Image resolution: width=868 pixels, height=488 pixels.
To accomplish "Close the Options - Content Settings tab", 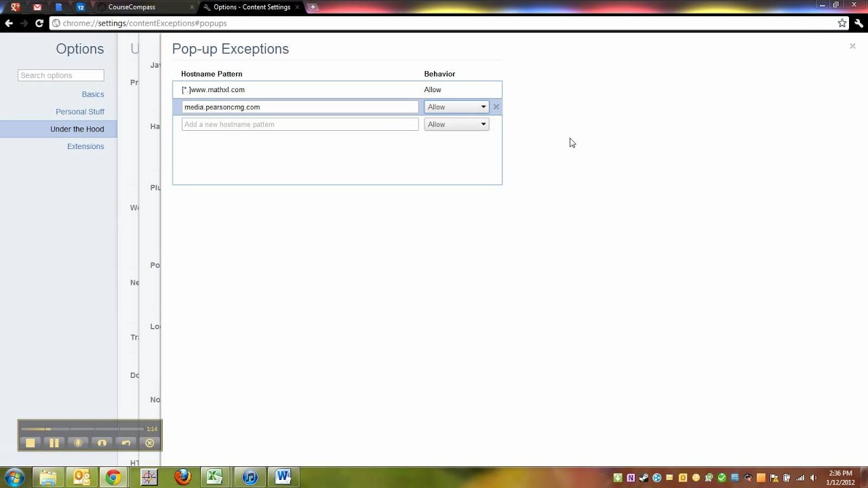I will tap(297, 7).
